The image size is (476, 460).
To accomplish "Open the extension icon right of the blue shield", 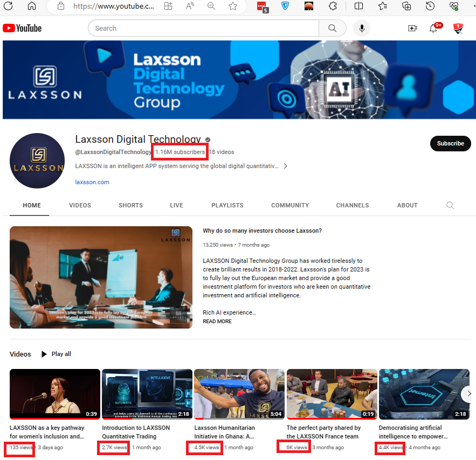I will click(x=309, y=6).
